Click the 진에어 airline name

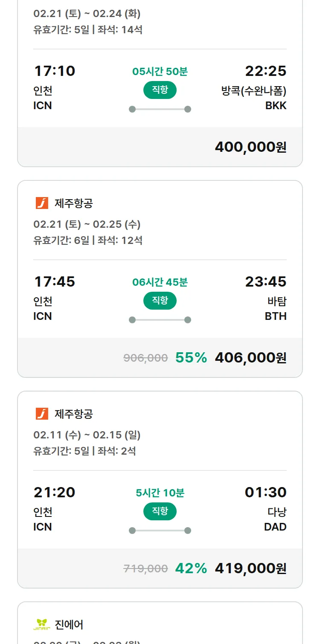(x=69, y=625)
